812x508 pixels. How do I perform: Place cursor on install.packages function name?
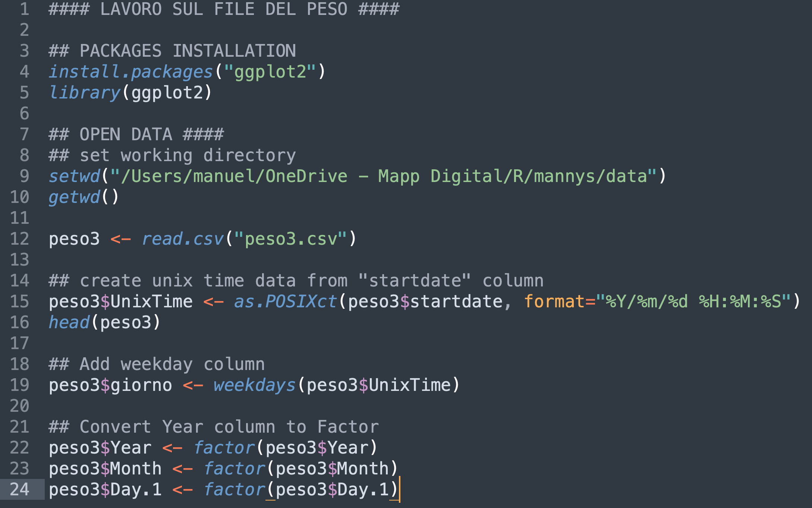click(x=131, y=72)
